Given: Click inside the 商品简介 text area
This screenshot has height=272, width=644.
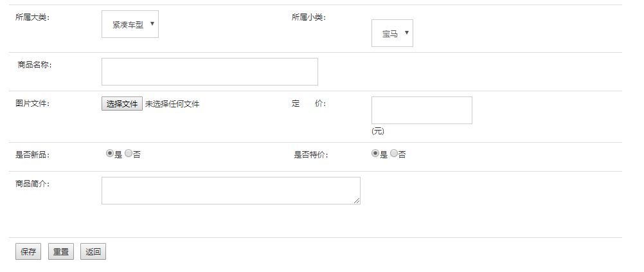Looking at the screenshot, I should tap(230, 190).
